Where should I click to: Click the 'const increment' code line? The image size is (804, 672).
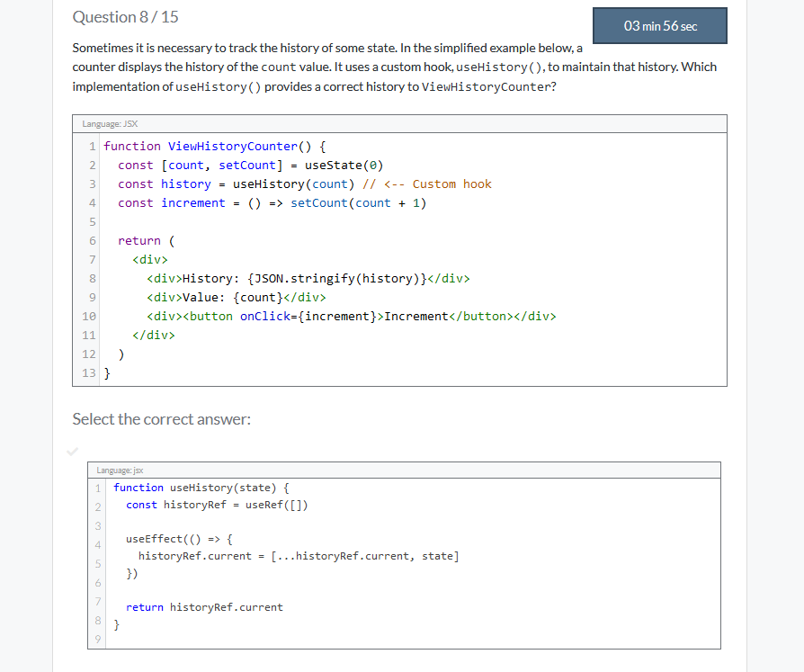point(272,203)
